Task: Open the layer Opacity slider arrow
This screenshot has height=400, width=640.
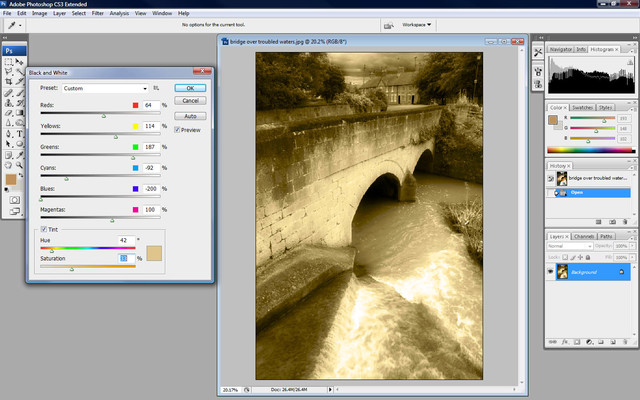Action: click(632, 246)
